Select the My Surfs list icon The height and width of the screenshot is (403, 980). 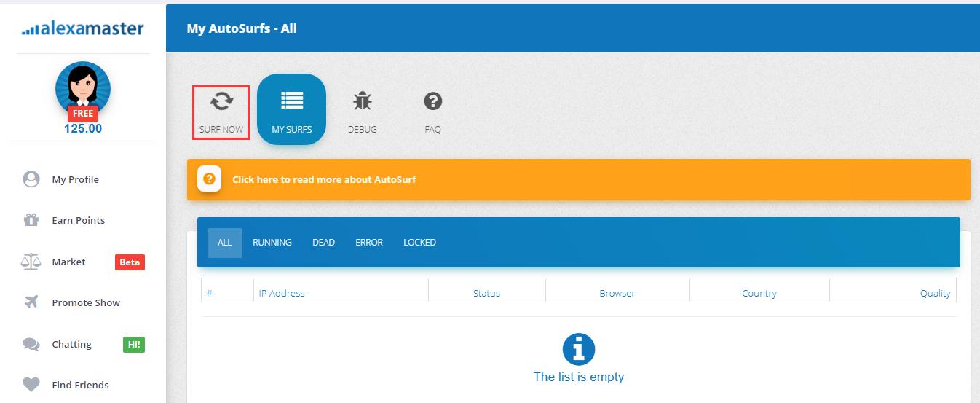[x=292, y=101]
